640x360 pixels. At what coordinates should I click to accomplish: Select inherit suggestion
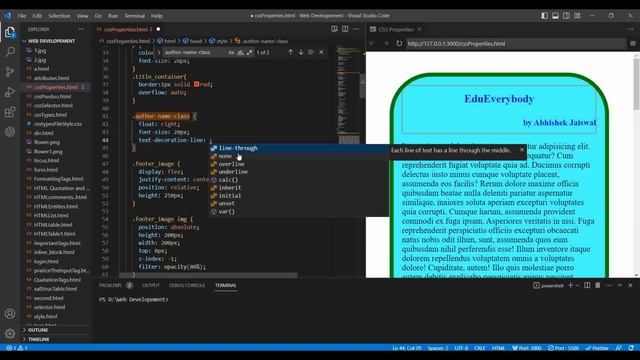click(x=299, y=188)
